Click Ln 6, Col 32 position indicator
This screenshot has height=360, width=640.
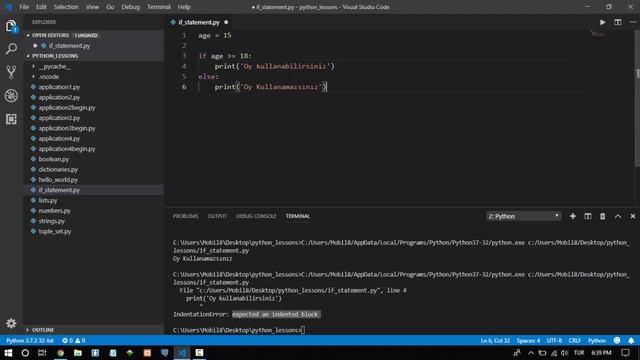(495, 340)
